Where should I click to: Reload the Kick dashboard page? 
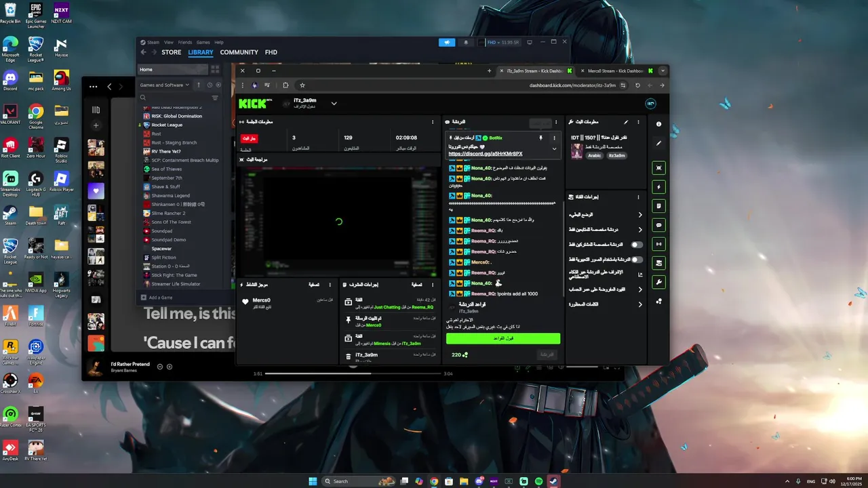[637, 85]
